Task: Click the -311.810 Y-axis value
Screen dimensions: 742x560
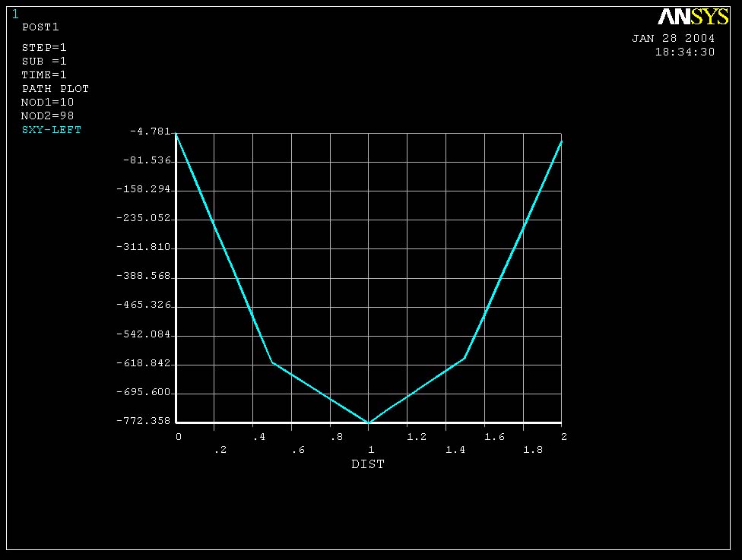Action: (144, 246)
